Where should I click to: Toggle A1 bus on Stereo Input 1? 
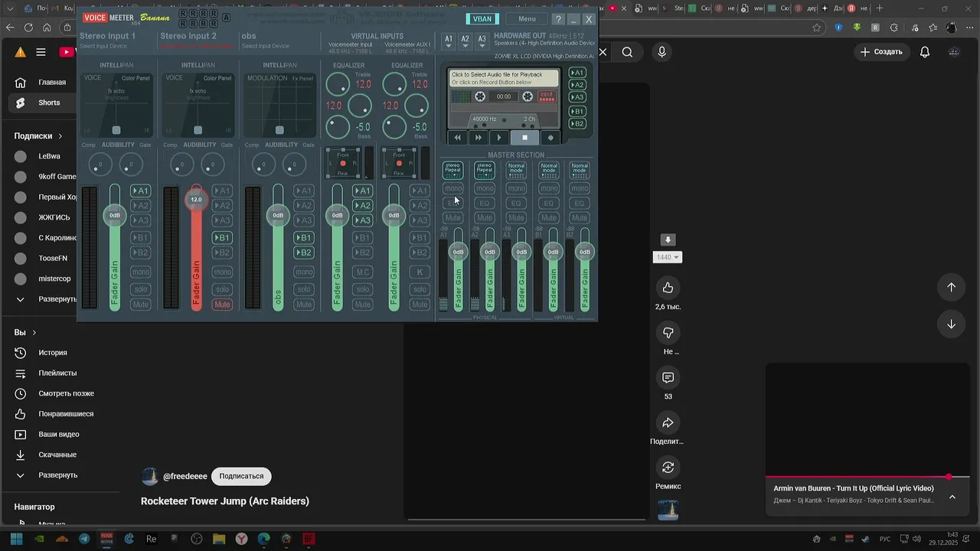point(140,191)
